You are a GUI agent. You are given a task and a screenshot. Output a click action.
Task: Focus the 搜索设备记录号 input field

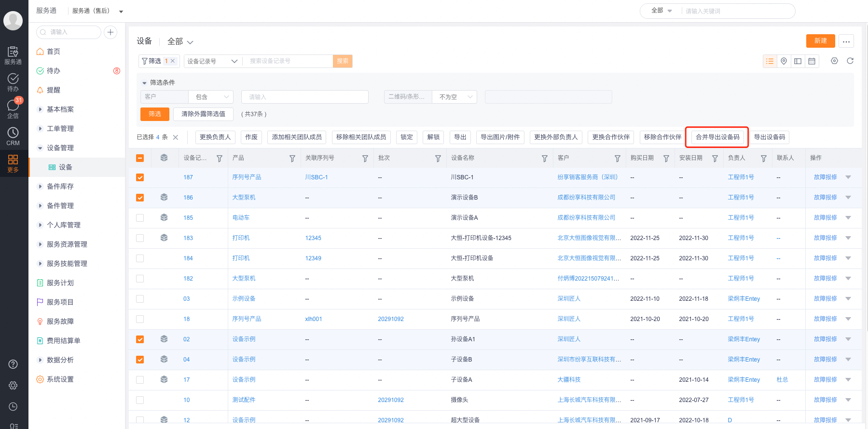[x=288, y=61]
